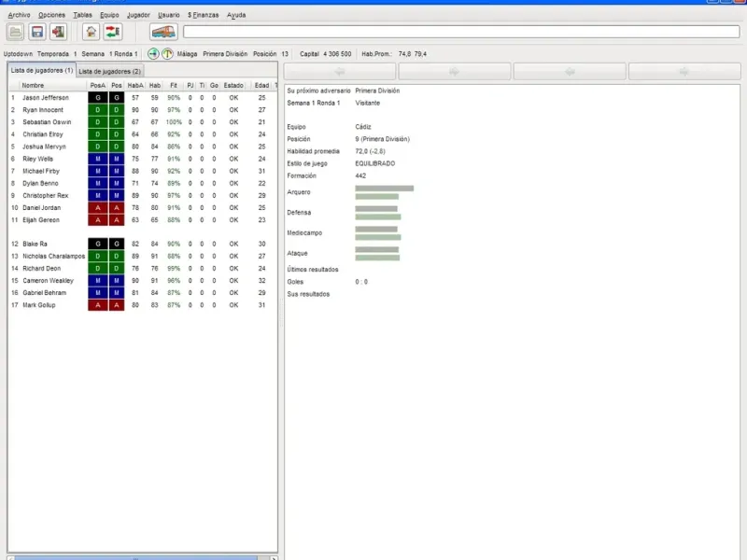Click the rightmost gray forward-arrow navigation button
The width and height of the screenshot is (747, 560).
pyautogui.click(x=684, y=72)
